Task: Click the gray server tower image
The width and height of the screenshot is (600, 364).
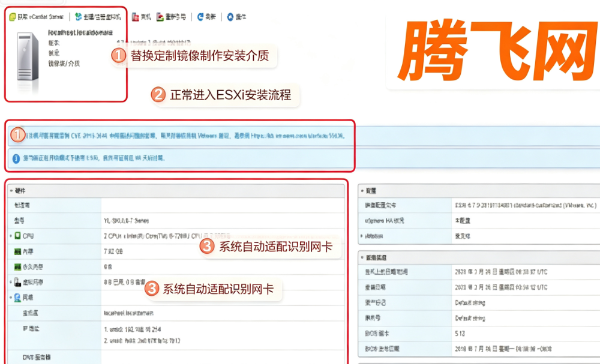Action: (28, 57)
